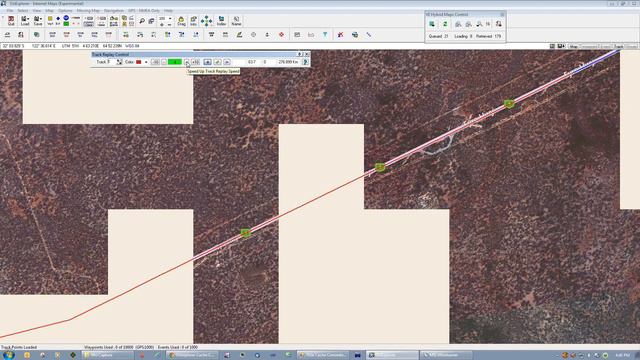Click the diagonal line measure icon

point(368,35)
